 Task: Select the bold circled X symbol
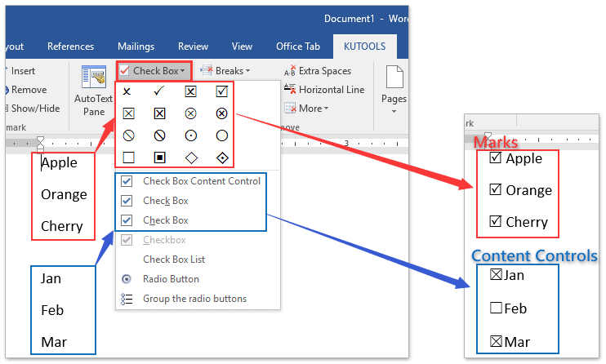pos(222,113)
